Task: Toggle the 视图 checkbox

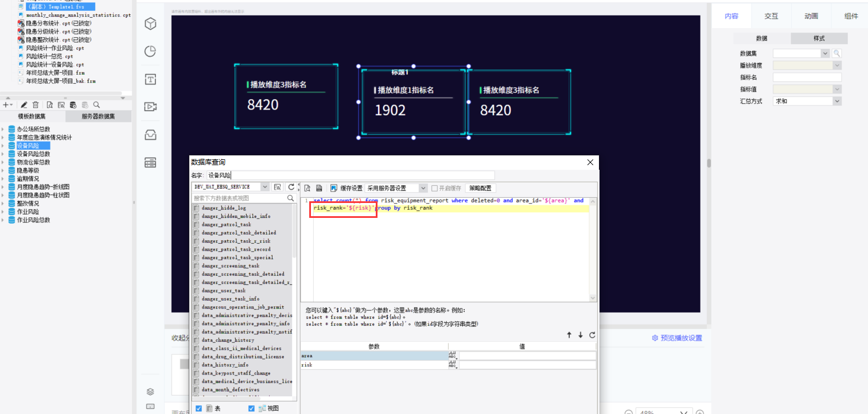Action: [251, 408]
